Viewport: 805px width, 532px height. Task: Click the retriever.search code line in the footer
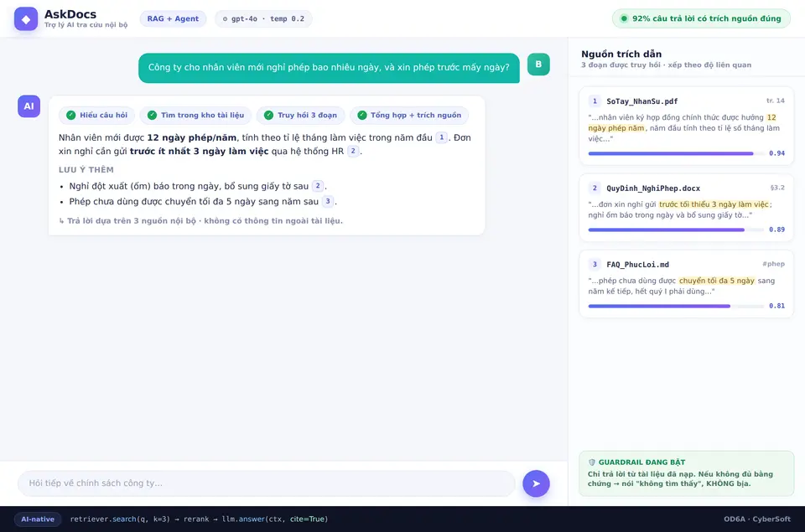tap(199, 519)
